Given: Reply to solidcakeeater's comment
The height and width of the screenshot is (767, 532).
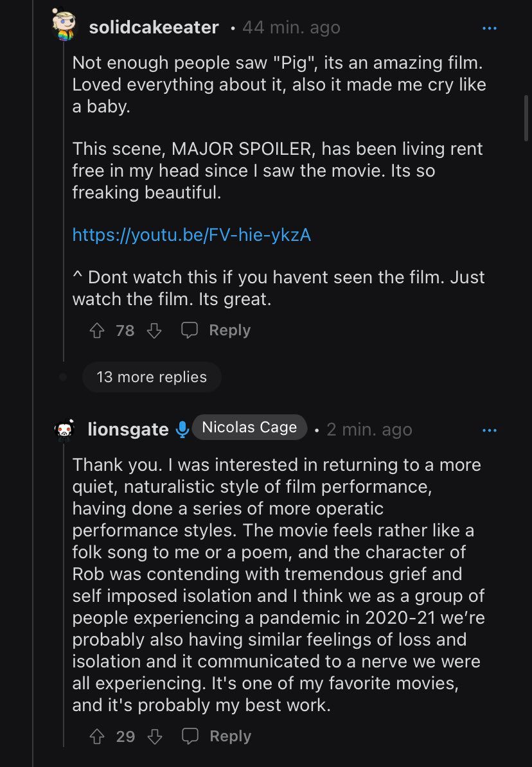Looking at the screenshot, I should click(x=229, y=330).
